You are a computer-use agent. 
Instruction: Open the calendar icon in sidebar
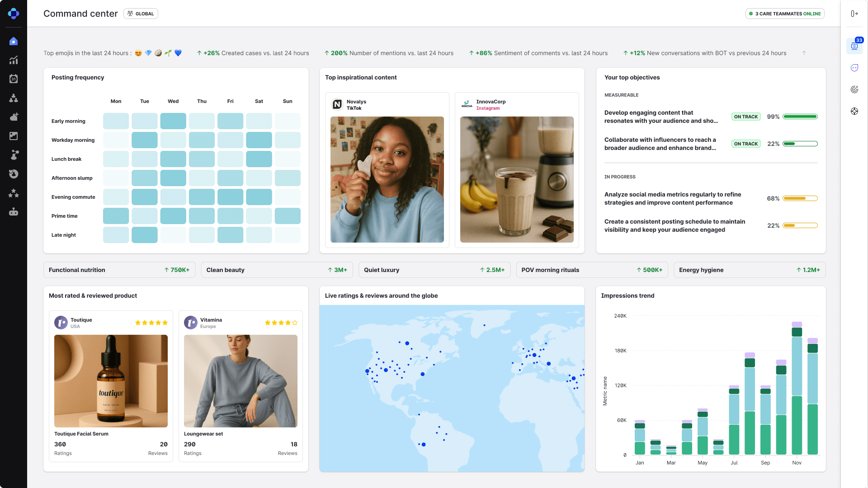click(14, 79)
